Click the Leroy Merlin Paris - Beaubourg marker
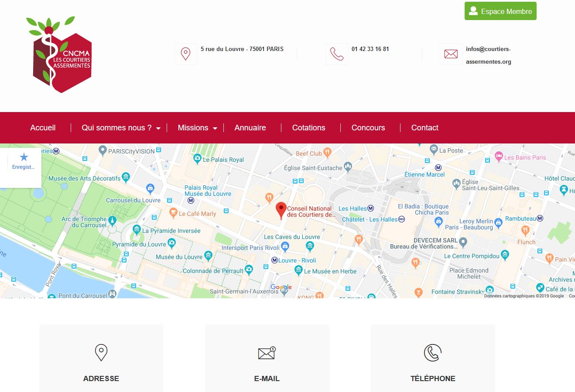This screenshot has height=392, width=575. pyautogui.click(x=499, y=223)
